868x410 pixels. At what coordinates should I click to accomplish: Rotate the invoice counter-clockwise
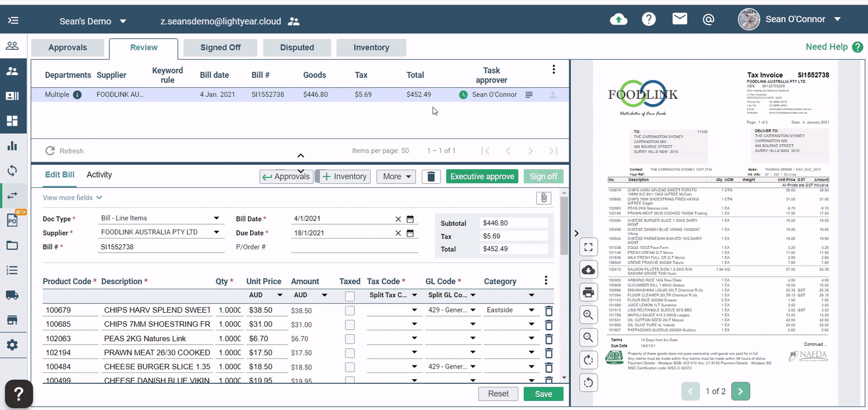[x=589, y=383]
